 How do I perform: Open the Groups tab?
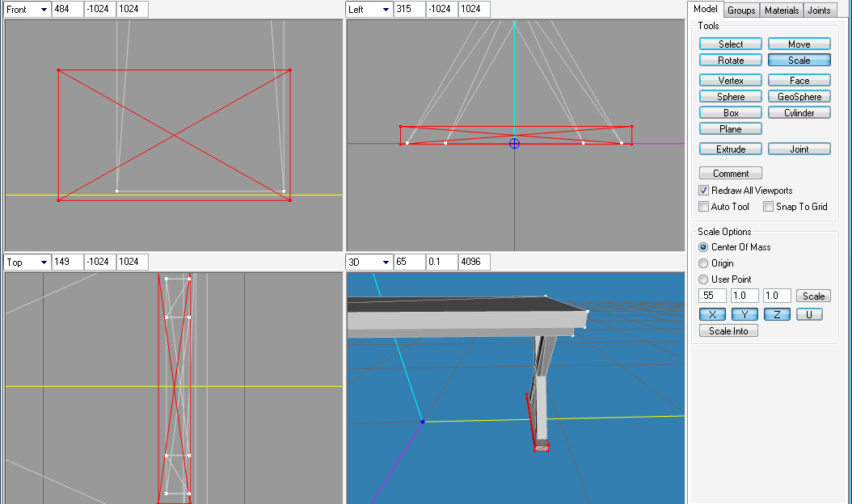point(740,10)
